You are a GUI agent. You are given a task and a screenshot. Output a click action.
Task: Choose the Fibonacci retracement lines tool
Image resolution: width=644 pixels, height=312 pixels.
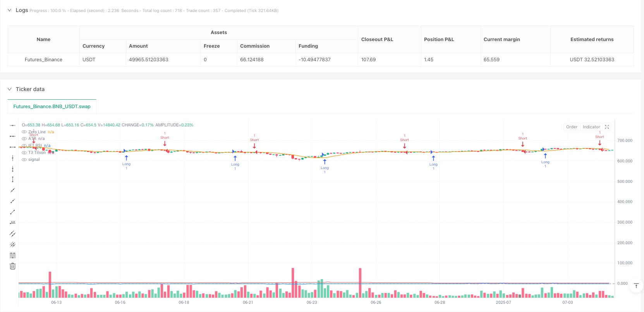point(13,255)
